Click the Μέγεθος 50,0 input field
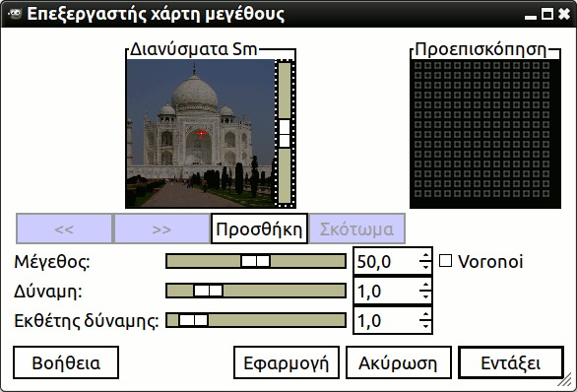The image size is (577, 392). click(386, 261)
